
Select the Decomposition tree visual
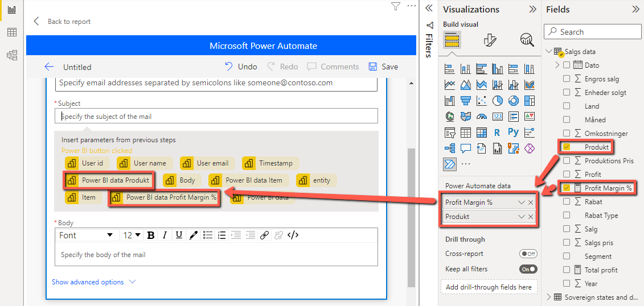click(450, 148)
